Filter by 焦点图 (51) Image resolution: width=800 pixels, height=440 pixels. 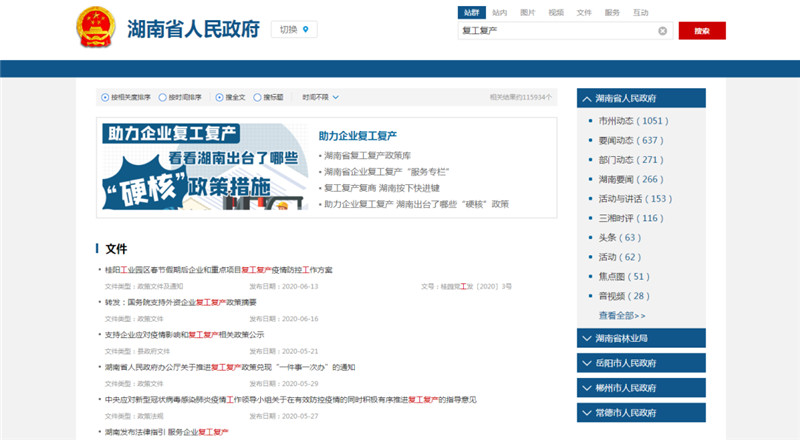pyautogui.click(x=624, y=277)
